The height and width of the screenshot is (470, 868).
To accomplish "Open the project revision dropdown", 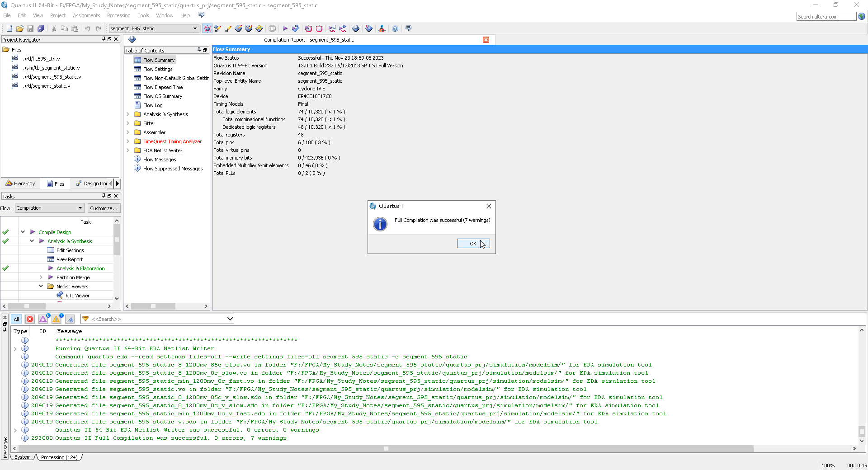I will tap(195, 28).
